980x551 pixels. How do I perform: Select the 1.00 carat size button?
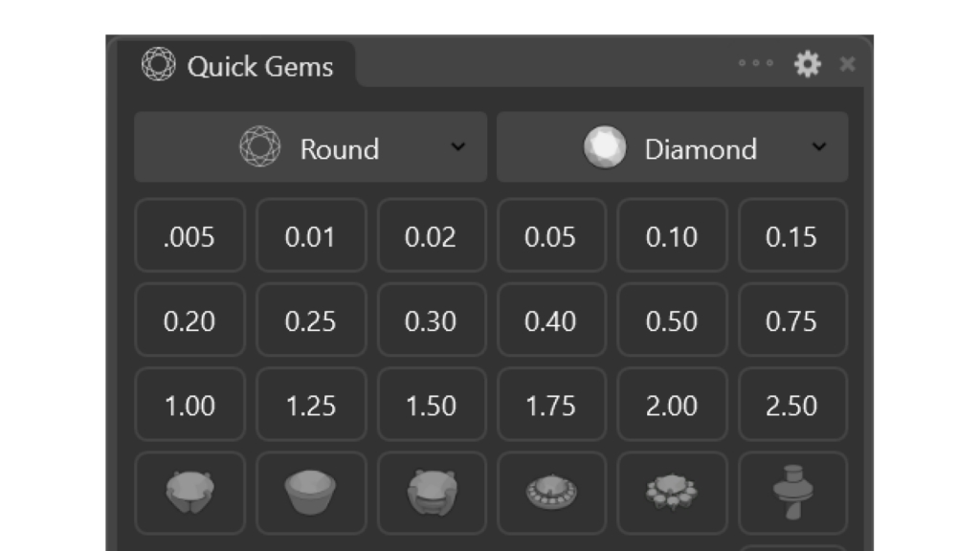[190, 405]
